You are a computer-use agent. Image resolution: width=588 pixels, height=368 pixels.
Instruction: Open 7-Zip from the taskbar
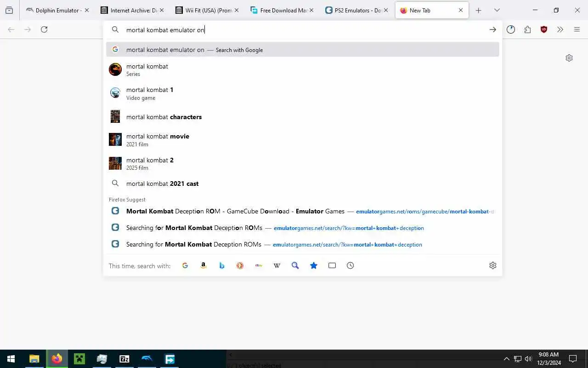coord(124,359)
